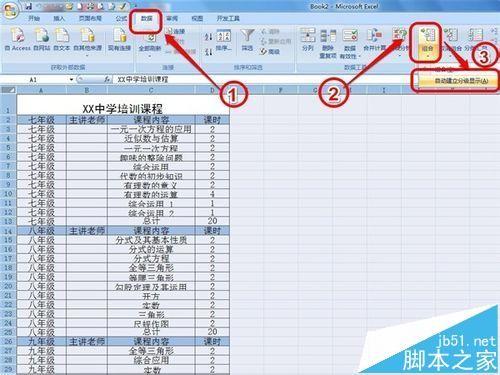Image resolution: width=500 pixels, height=375 pixels.
Task: Switch to the 公式 ribbon tab
Action: point(121,18)
